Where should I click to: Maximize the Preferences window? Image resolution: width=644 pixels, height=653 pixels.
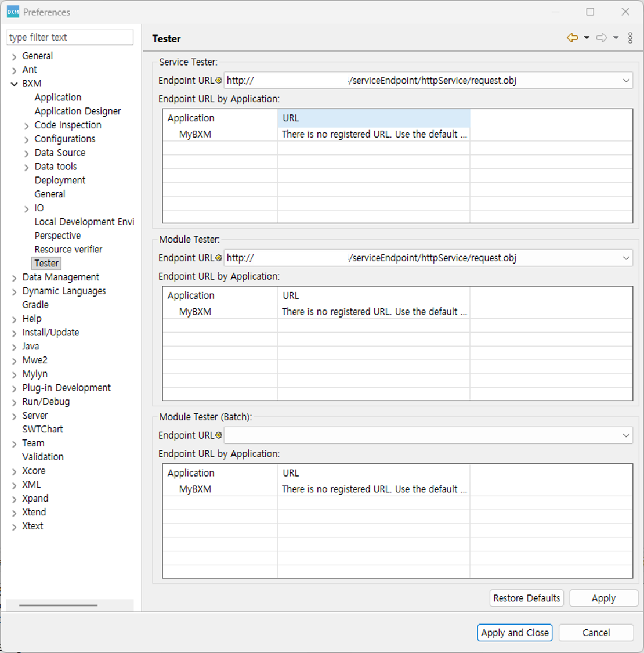(590, 12)
